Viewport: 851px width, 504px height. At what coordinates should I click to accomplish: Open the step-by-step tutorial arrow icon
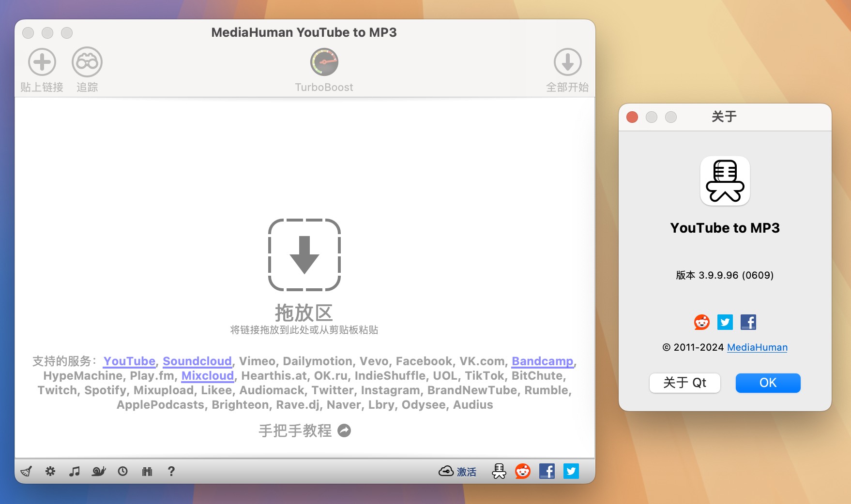344,430
